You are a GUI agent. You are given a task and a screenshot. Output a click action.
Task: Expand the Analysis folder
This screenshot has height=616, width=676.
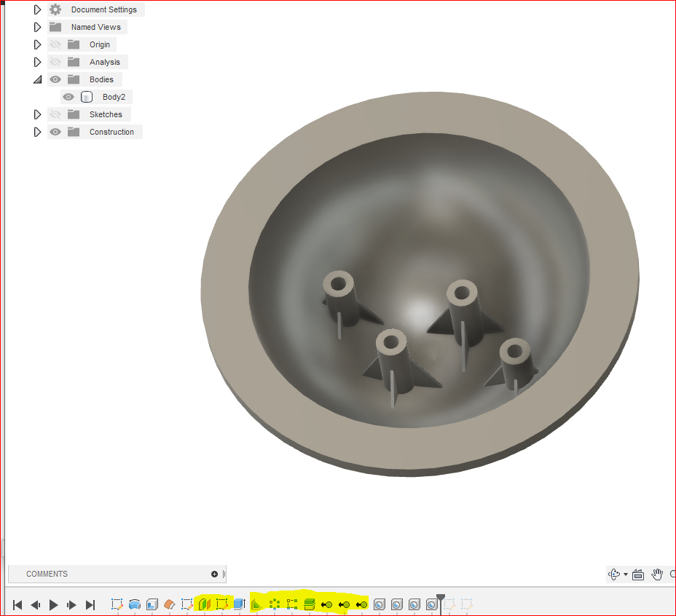pos(37,62)
